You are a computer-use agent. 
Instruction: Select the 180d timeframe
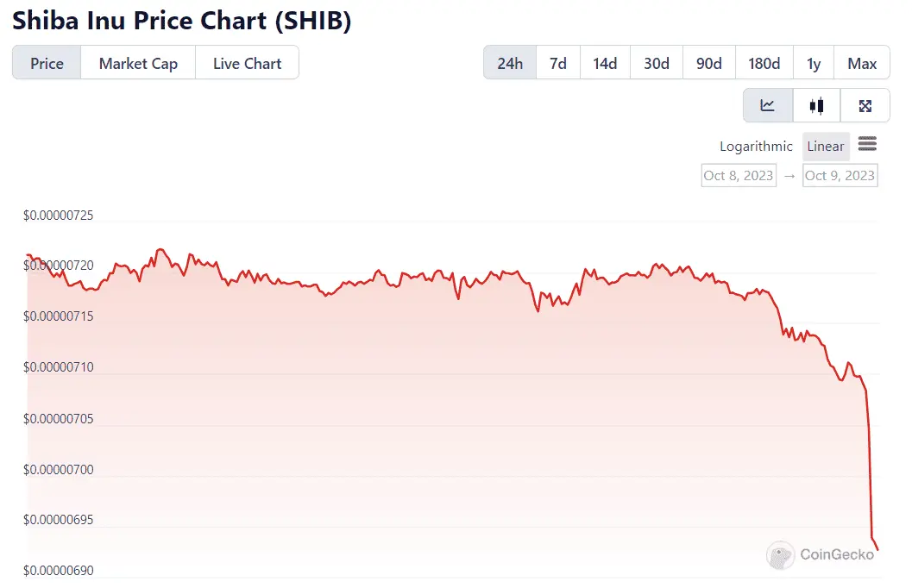pyautogui.click(x=764, y=62)
